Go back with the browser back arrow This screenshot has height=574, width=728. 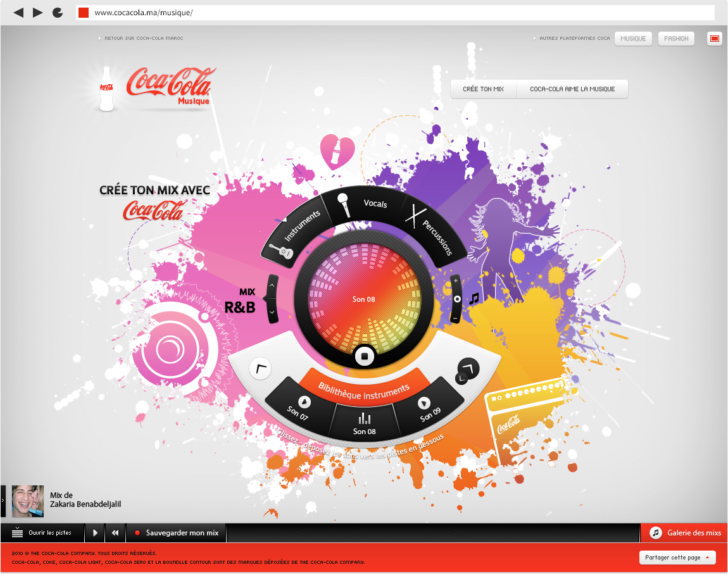pyautogui.click(x=18, y=13)
